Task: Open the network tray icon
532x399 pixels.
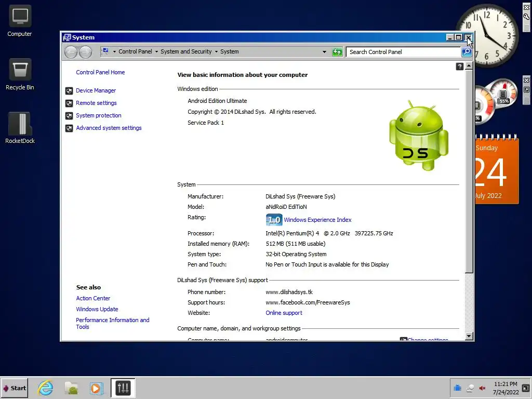Action: coord(470,388)
